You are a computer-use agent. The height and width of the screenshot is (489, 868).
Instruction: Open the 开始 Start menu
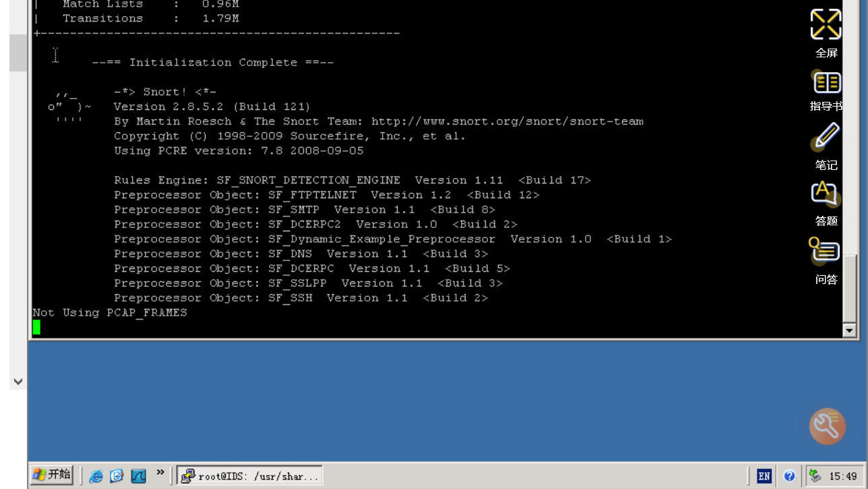(52, 475)
